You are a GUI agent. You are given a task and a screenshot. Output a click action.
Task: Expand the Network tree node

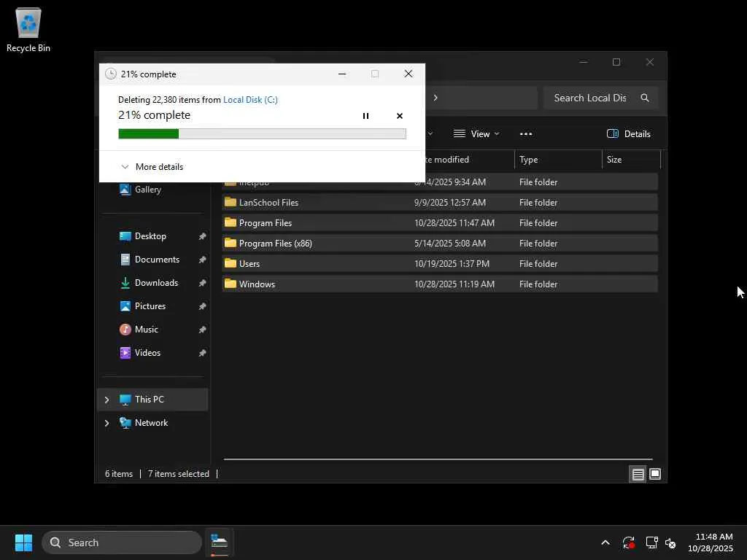click(x=107, y=423)
